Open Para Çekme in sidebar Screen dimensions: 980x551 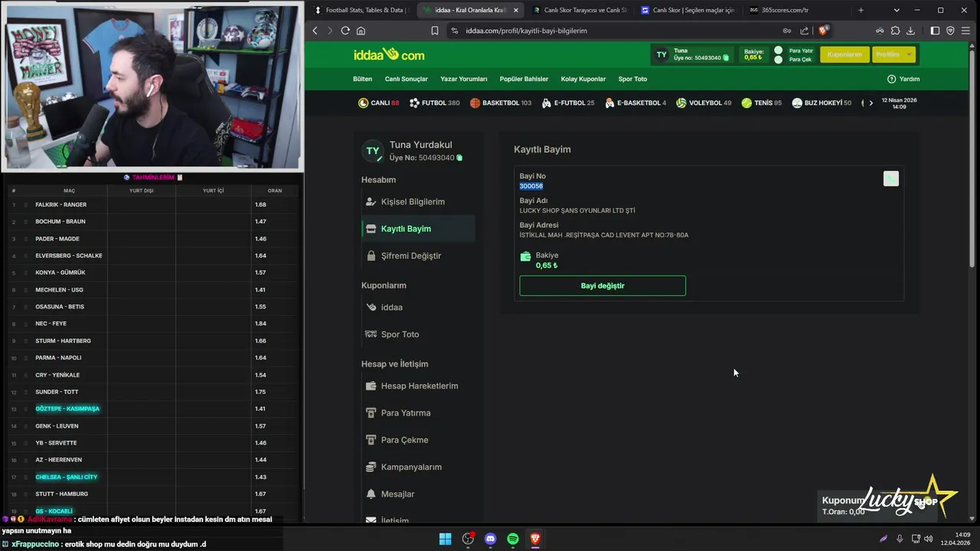(x=417, y=440)
